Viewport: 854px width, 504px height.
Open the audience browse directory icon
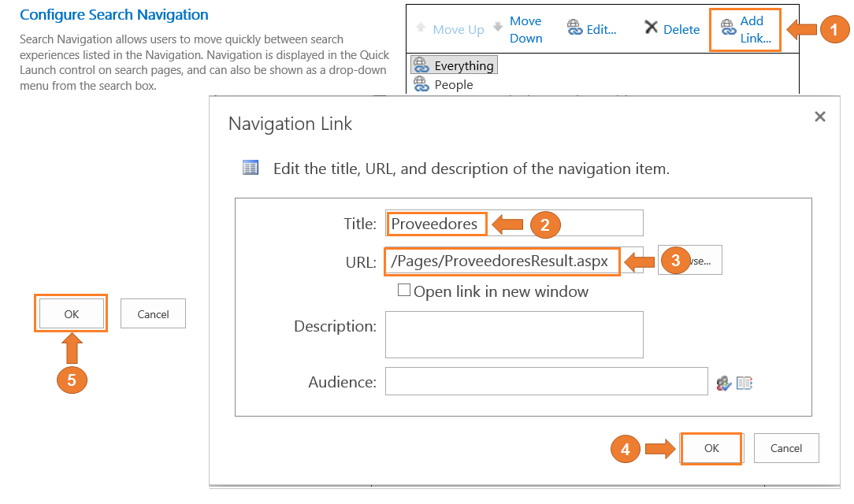coord(744,383)
